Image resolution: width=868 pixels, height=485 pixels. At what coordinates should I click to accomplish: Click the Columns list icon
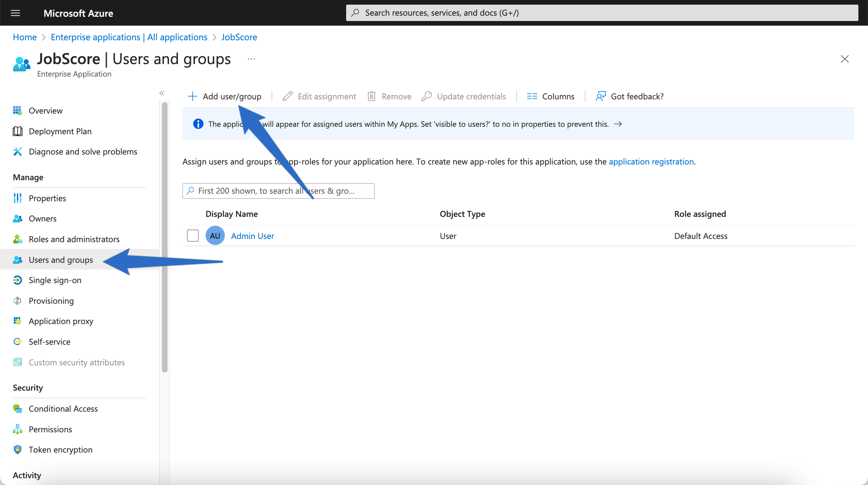click(x=532, y=97)
